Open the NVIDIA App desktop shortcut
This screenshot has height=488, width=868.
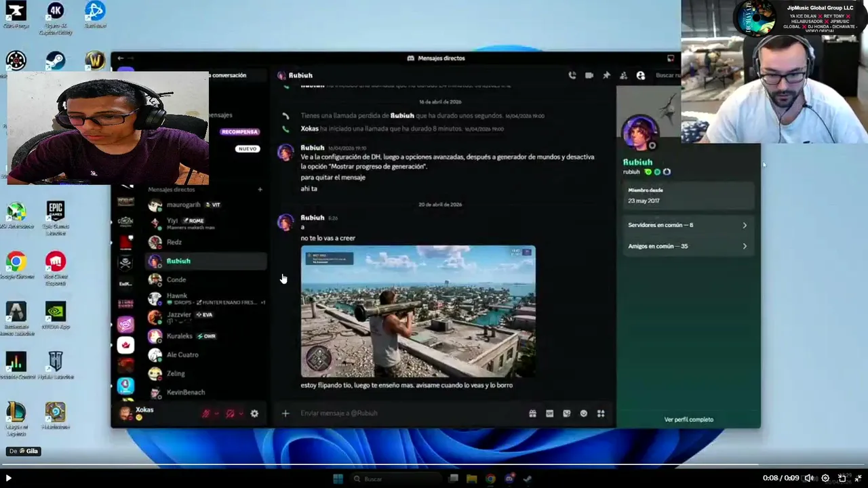(x=56, y=316)
